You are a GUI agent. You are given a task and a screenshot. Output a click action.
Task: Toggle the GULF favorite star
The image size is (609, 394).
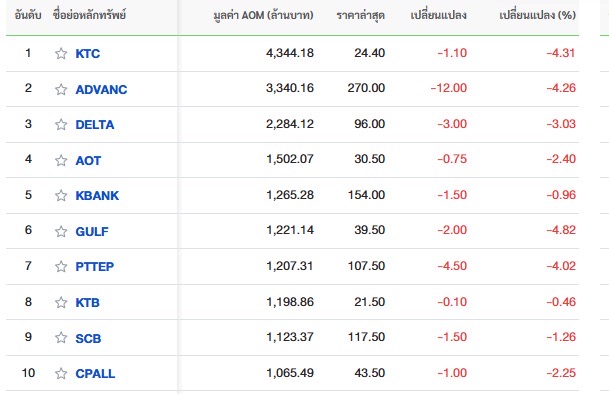tap(61, 231)
